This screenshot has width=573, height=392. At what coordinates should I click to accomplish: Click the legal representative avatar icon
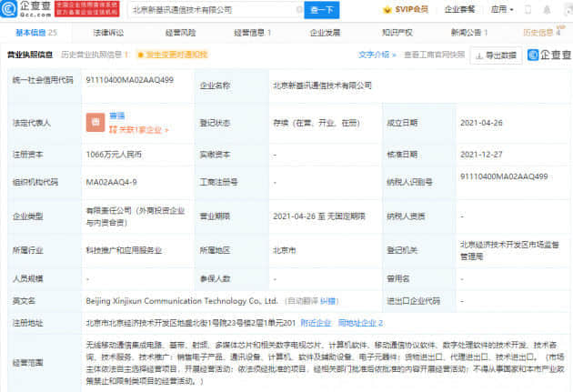[95, 123]
